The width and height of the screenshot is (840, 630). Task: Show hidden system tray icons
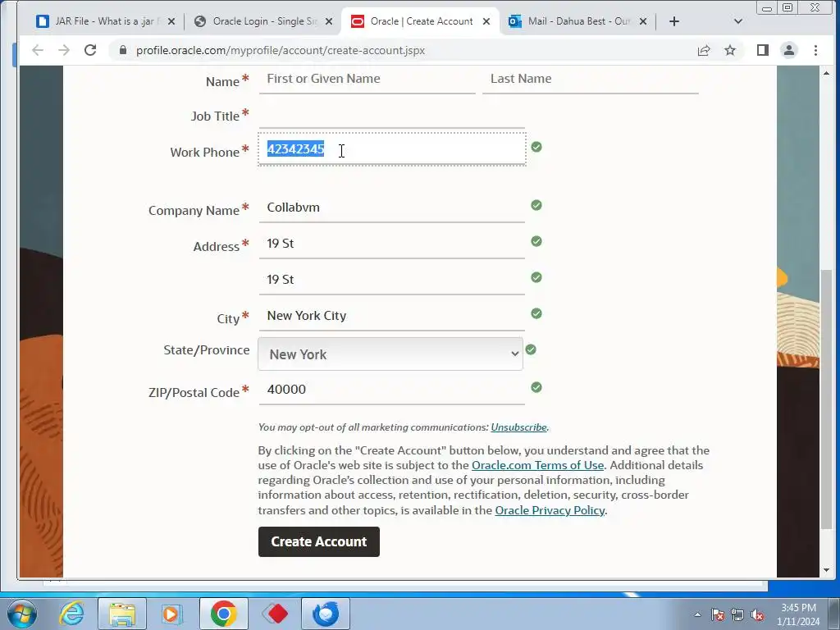point(697,614)
